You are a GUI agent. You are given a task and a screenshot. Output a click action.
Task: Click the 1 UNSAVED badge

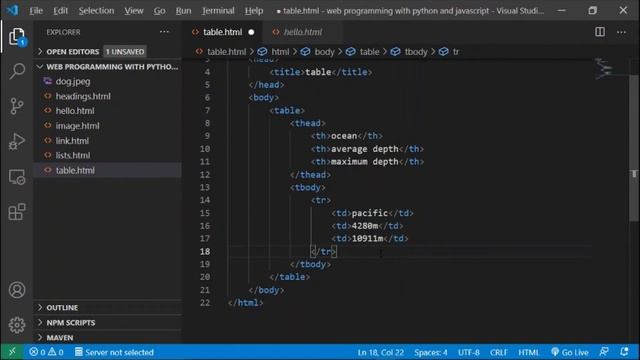(x=125, y=51)
